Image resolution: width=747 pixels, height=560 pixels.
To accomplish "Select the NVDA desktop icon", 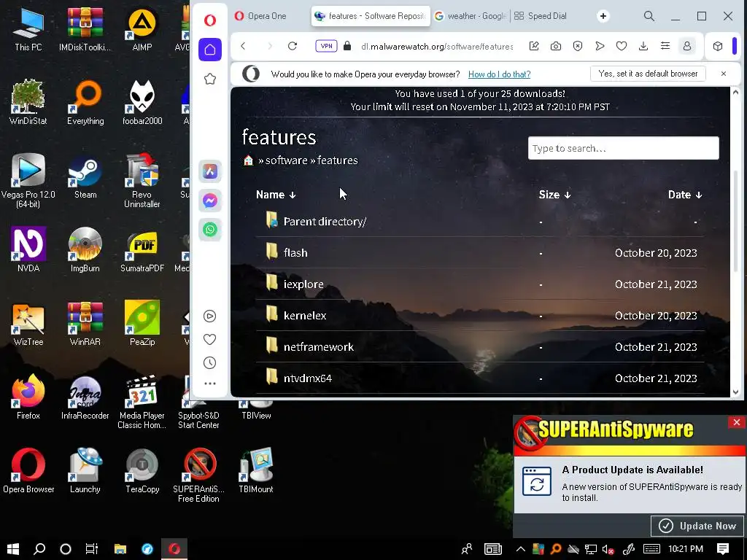I will click(28, 250).
